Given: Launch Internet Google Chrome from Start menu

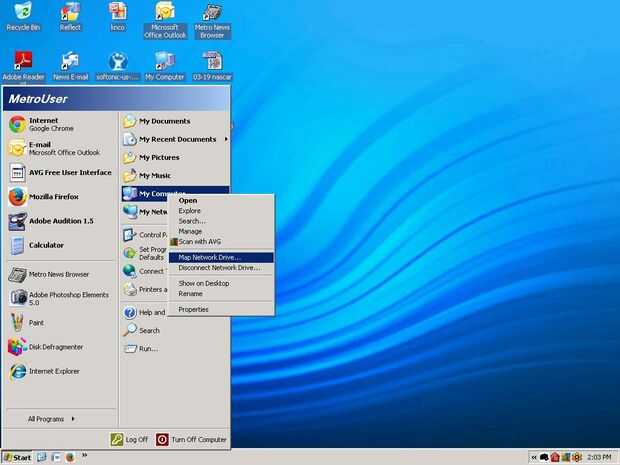Looking at the screenshot, I should [x=62, y=124].
